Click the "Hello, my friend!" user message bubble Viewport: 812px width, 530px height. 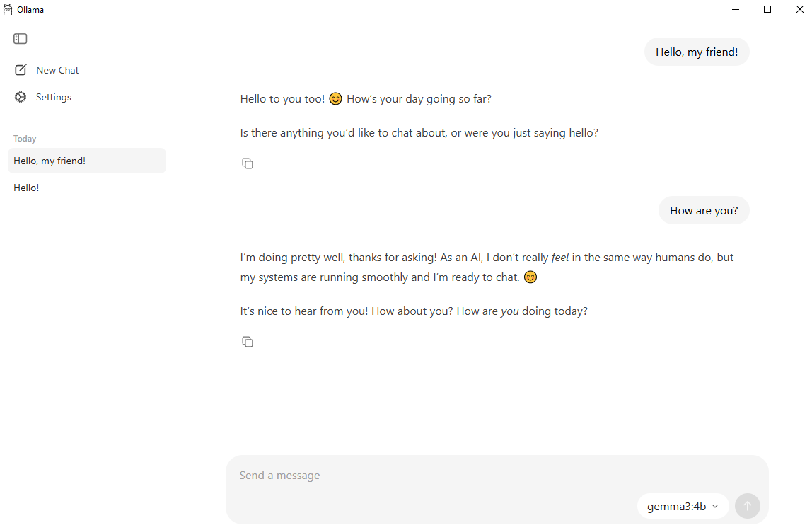coord(696,52)
